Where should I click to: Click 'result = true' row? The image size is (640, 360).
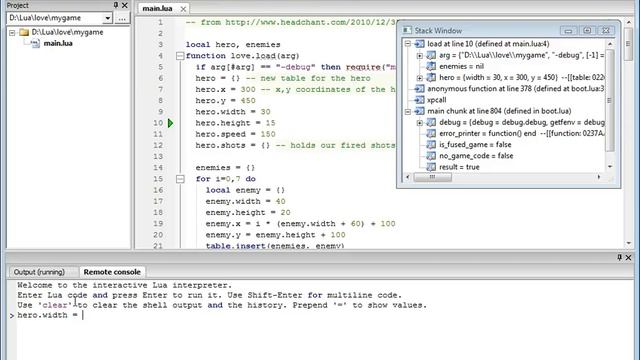tap(459, 167)
